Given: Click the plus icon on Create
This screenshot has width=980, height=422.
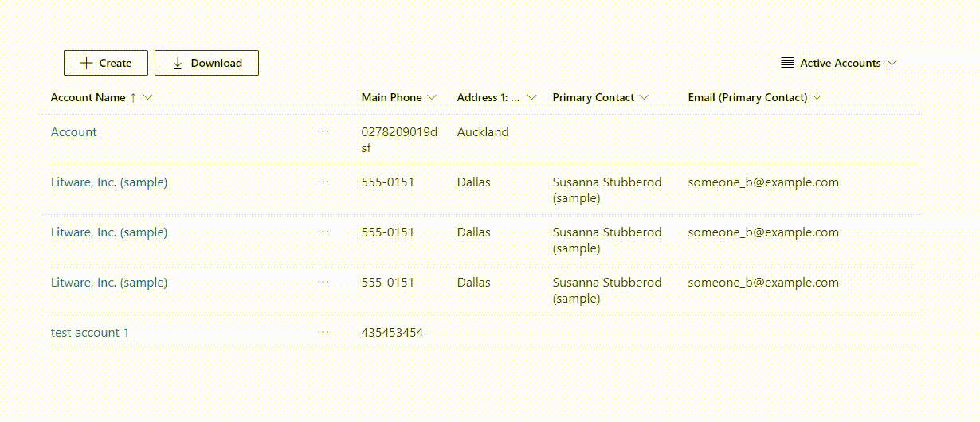Looking at the screenshot, I should coord(87,63).
